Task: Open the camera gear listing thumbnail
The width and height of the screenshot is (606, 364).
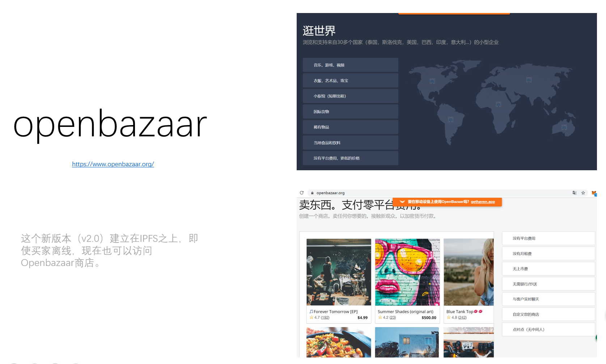Action: [x=469, y=342]
